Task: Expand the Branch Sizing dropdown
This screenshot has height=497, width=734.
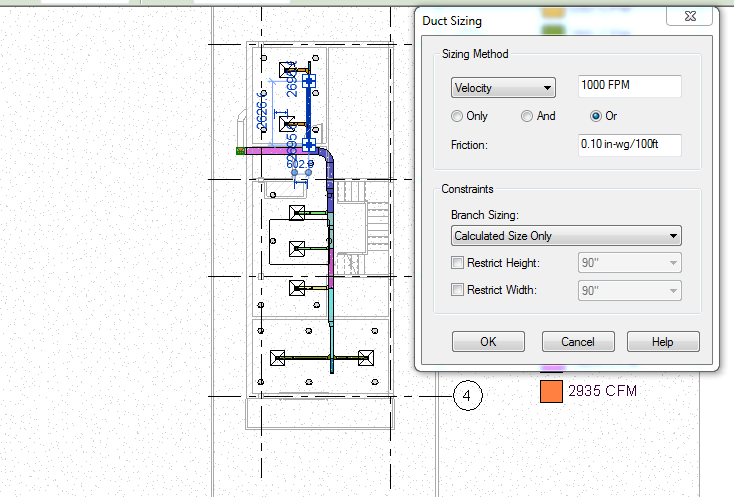Action: point(566,236)
